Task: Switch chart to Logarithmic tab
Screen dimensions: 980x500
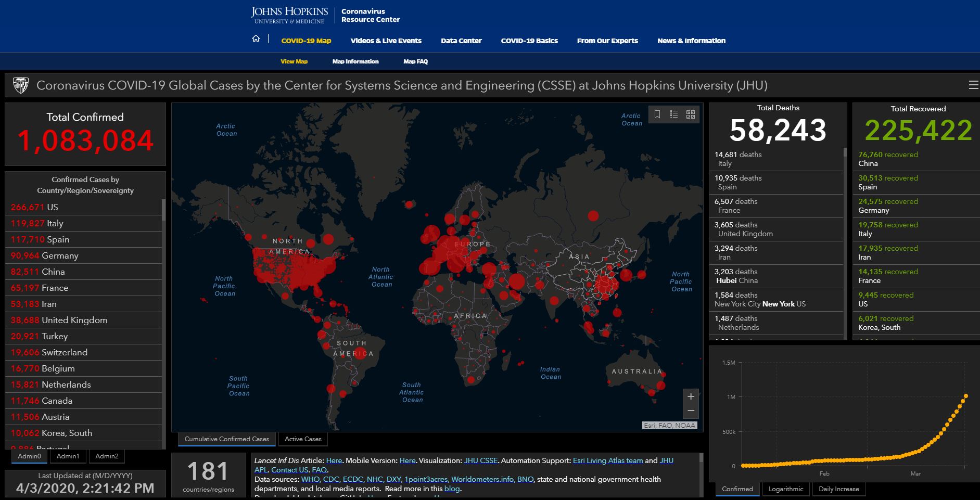Action: [786, 489]
